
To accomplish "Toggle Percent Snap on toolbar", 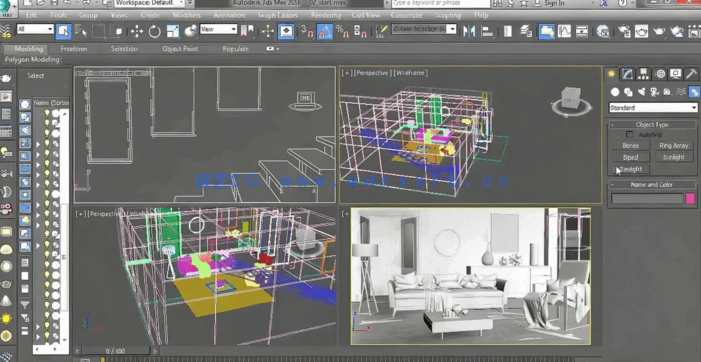I will tap(342, 31).
